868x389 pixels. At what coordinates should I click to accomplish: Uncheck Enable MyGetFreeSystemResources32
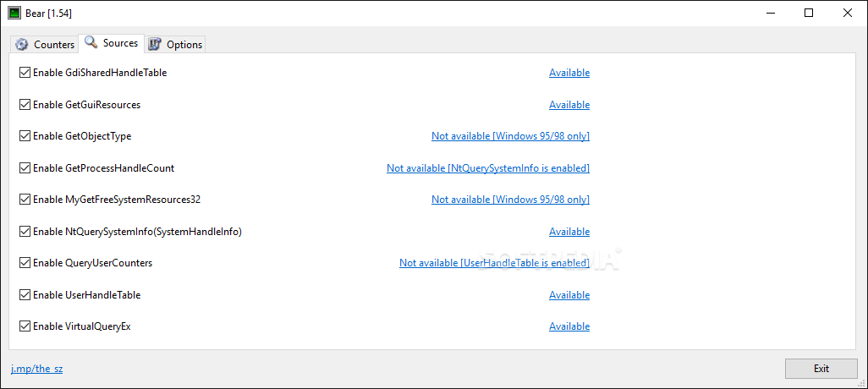(x=25, y=200)
